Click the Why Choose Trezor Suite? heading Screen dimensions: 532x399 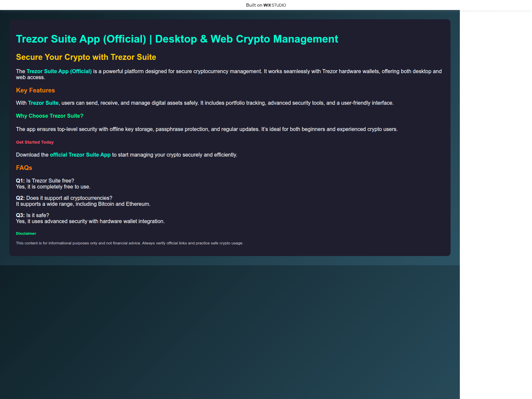point(50,116)
